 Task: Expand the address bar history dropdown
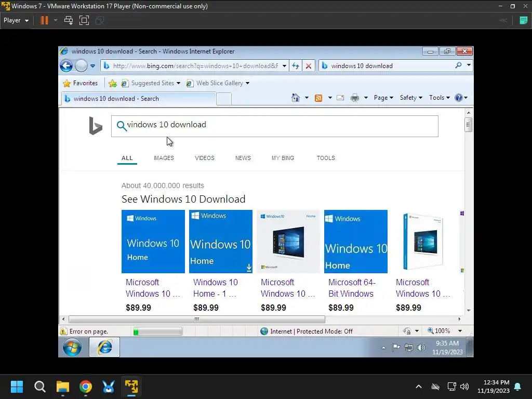[284, 66]
